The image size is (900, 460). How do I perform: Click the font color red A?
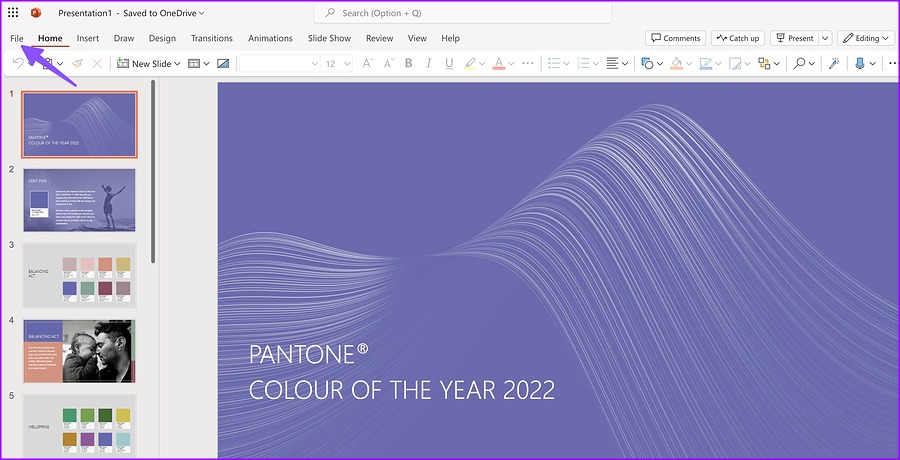[x=498, y=63]
